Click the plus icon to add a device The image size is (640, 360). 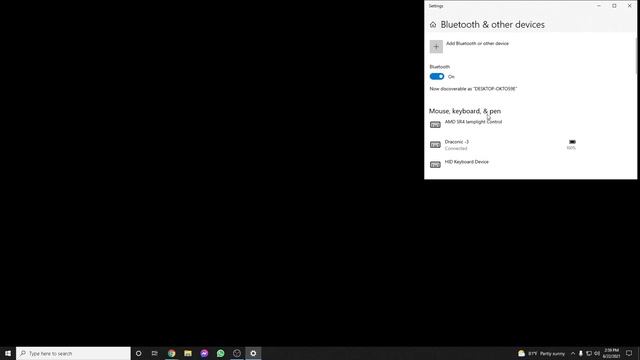pos(436,47)
